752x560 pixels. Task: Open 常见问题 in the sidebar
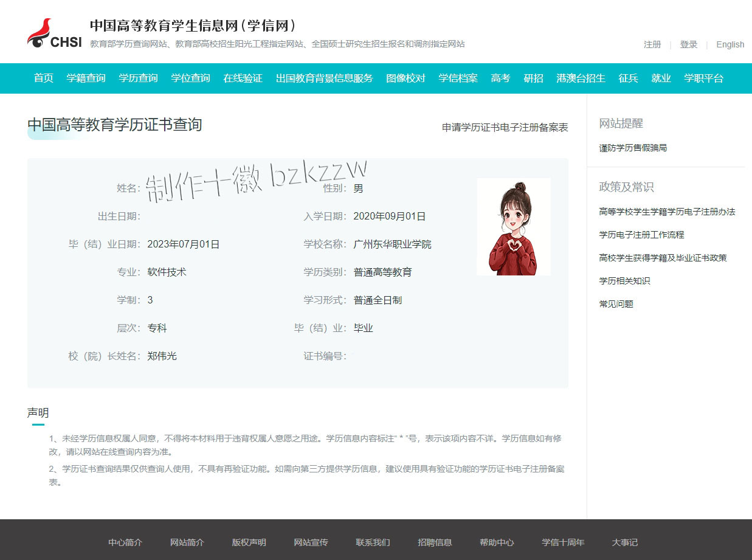point(615,303)
